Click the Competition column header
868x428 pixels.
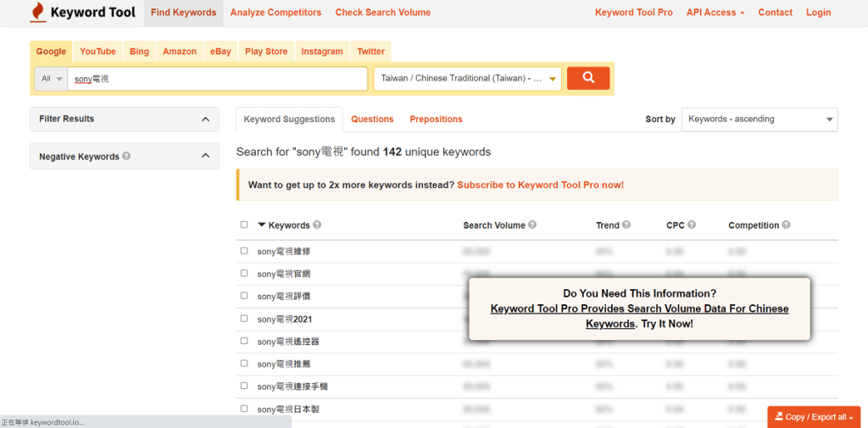[x=754, y=225]
